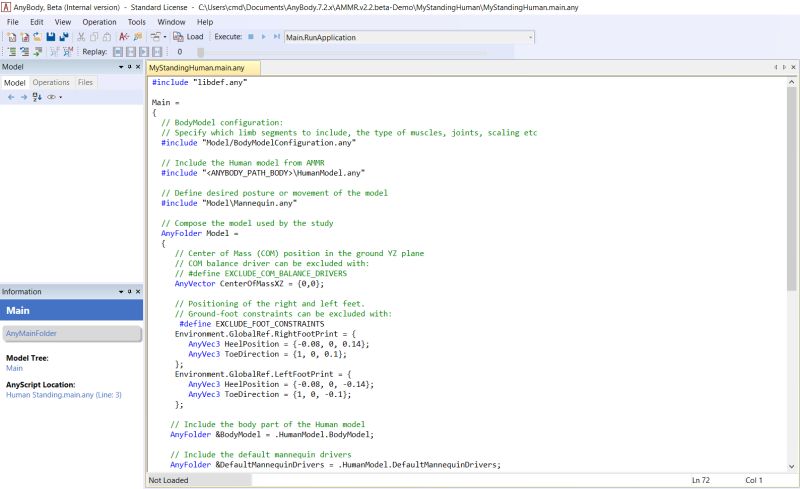The width and height of the screenshot is (800, 489).
Task: Click the font size A icon
Action: (123, 37)
